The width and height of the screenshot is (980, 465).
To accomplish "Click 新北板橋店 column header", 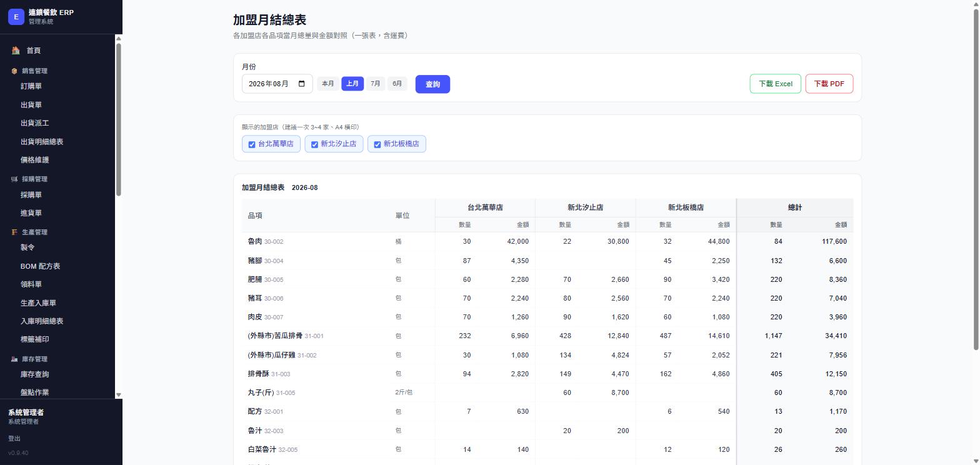I will (686, 207).
